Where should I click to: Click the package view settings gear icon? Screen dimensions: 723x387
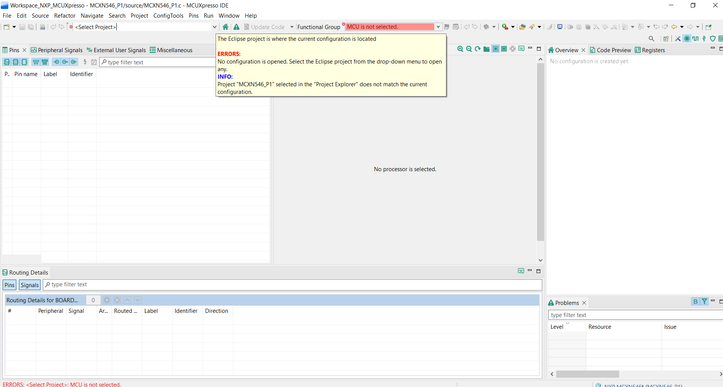point(513,49)
